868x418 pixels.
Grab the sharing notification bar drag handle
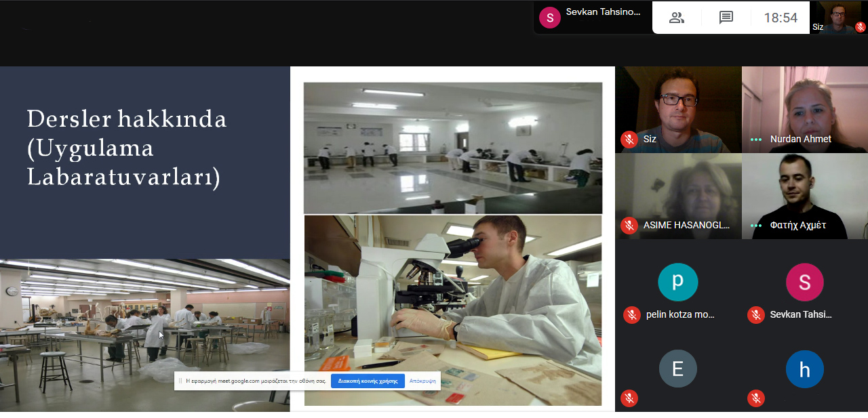180,381
